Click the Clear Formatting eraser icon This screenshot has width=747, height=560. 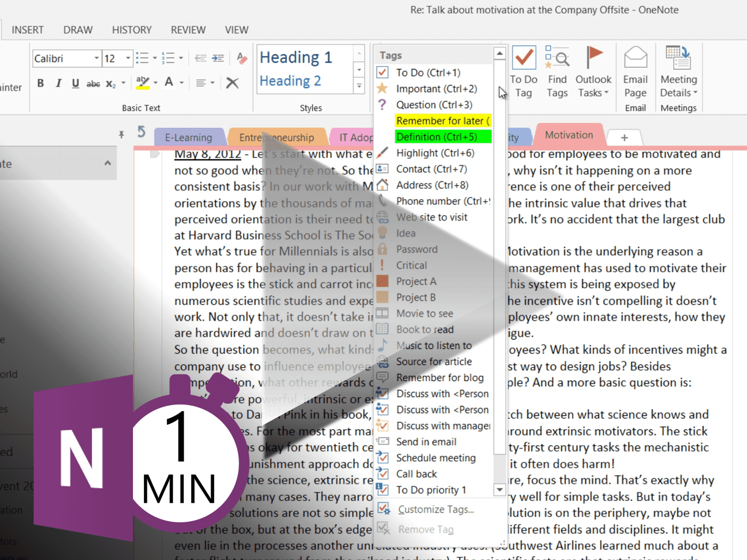click(x=242, y=58)
